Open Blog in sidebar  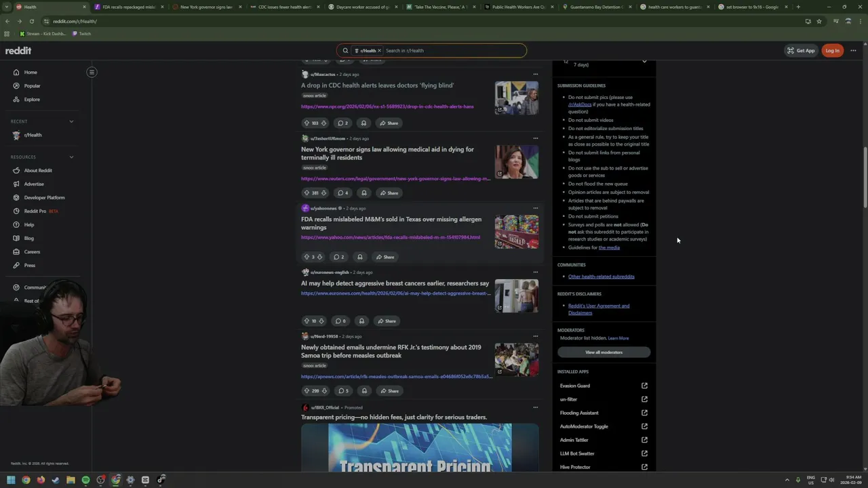click(29, 238)
